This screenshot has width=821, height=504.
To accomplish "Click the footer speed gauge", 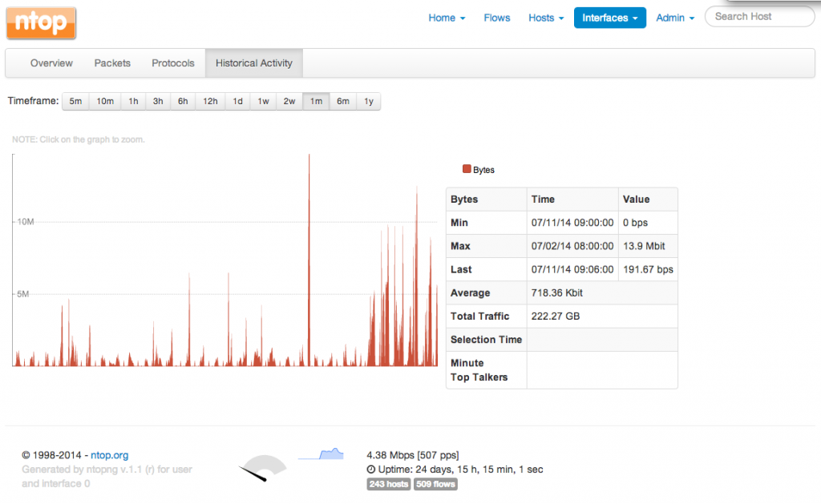I will [x=263, y=469].
